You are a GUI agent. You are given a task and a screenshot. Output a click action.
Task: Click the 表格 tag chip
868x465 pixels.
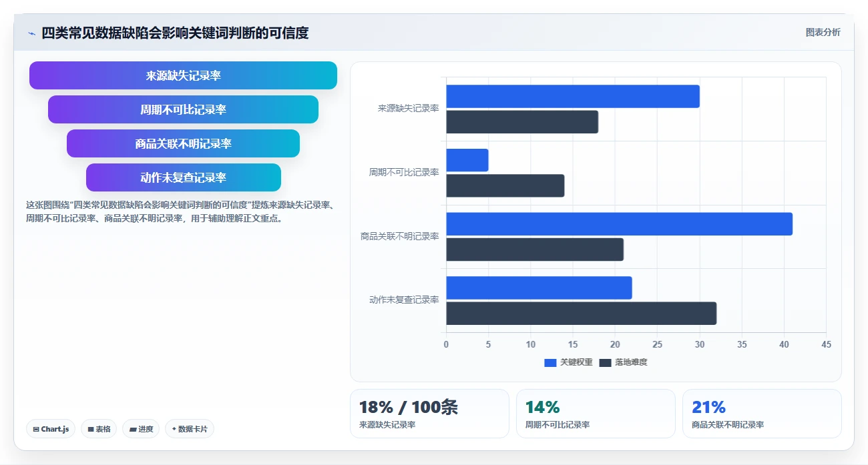[99, 429]
